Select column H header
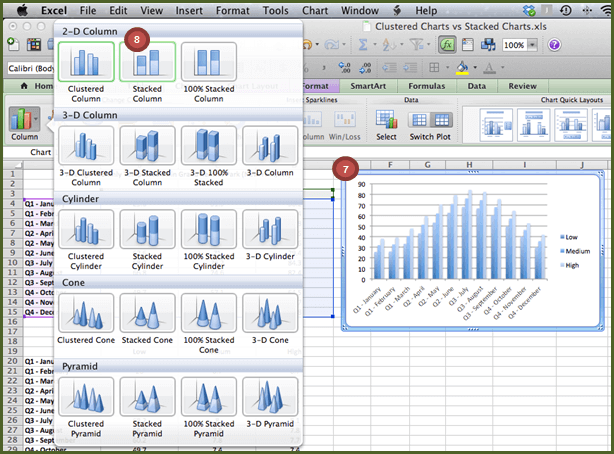The image size is (614, 454). click(469, 165)
